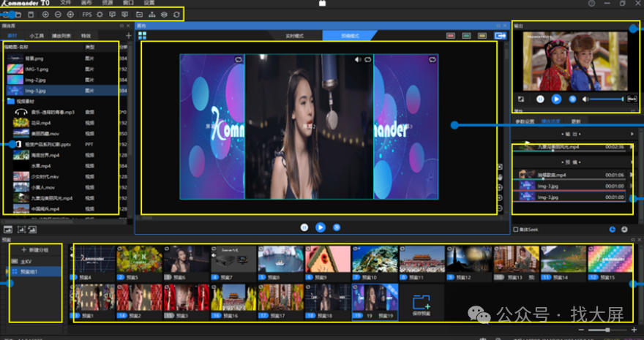
Task: Click the white clock icon at progress panel bottom
Action: pyautogui.click(x=625, y=230)
